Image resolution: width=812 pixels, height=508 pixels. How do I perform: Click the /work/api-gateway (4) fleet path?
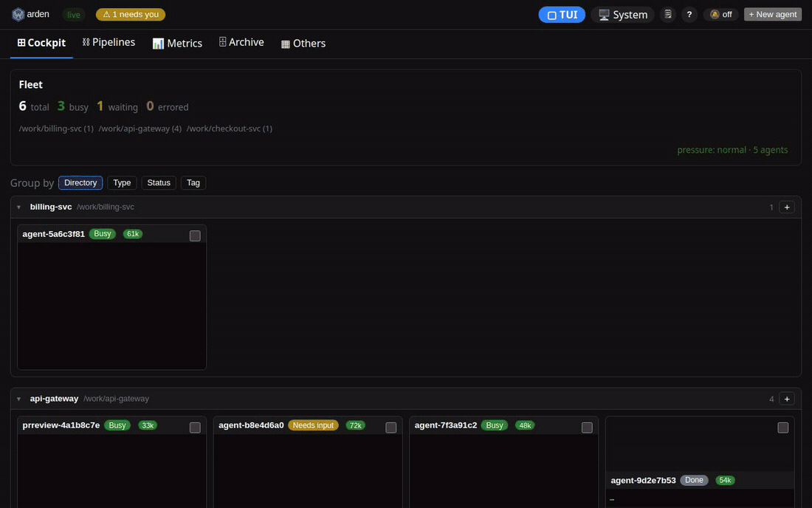click(x=140, y=128)
